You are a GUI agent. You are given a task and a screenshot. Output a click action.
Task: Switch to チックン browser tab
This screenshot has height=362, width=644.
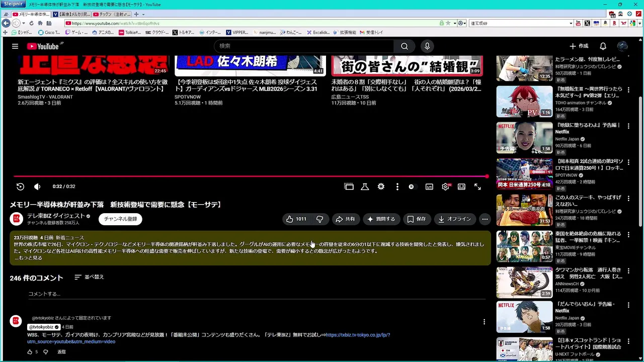click(111, 14)
